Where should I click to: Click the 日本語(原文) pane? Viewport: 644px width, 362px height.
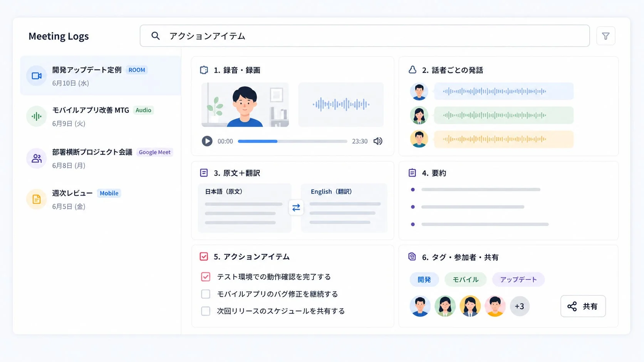pos(245,208)
